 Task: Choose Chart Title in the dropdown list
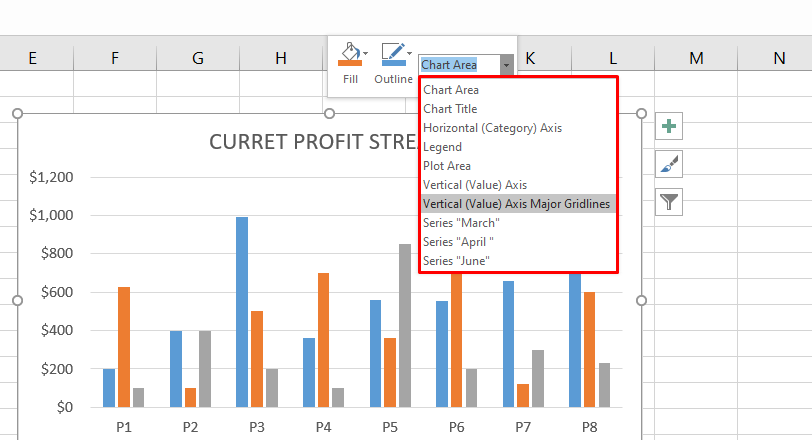450,109
